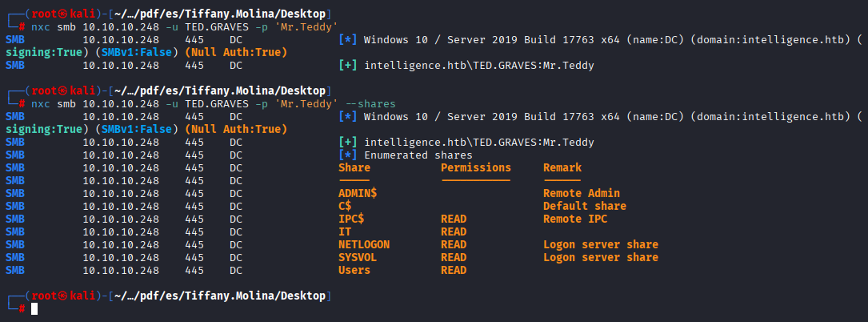Click the red # symbol in the bottom prompt
The image size is (868, 322).
pyautogui.click(x=22, y=309)
